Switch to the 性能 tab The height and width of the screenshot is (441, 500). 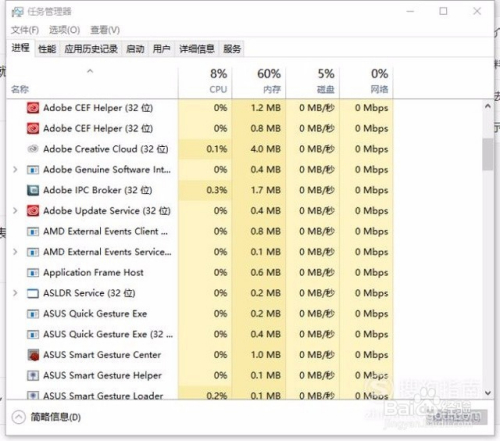[x=47, y=49]
